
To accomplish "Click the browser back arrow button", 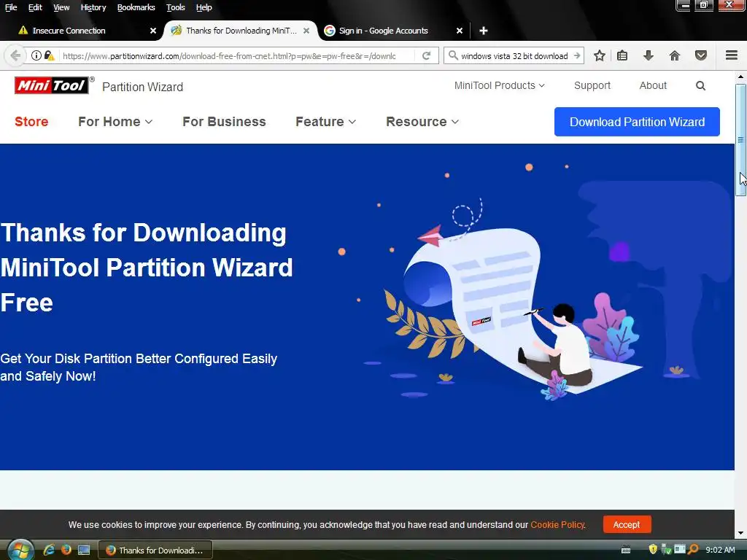I will coord(15,55).
